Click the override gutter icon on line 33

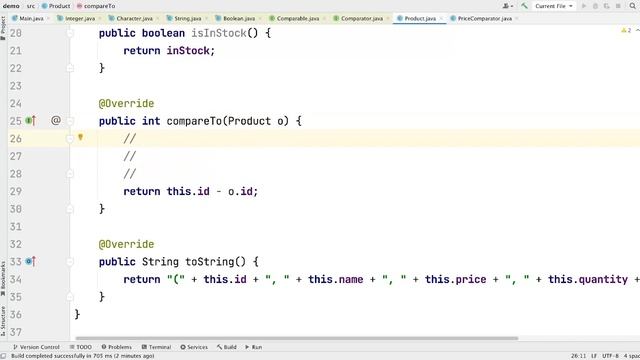click(x=31, y=261)
